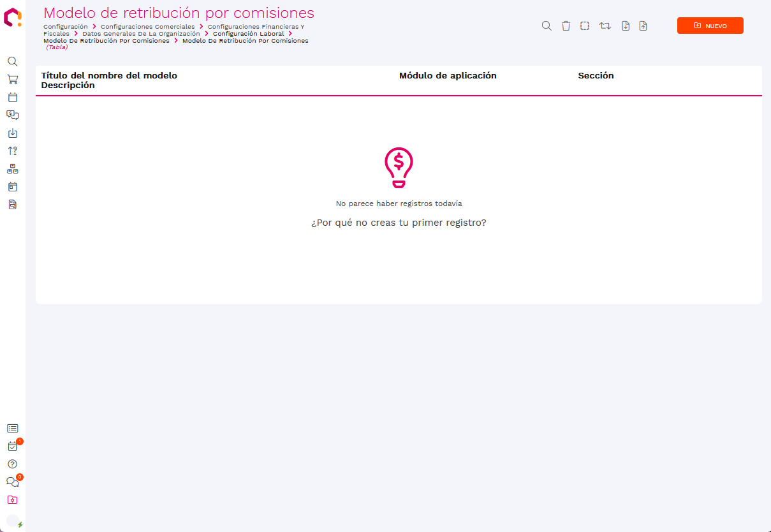Viewport: 771px width, 532px height.
Task: Click the upload file icon
Action: pyautogui.click(x=643, y=26)
